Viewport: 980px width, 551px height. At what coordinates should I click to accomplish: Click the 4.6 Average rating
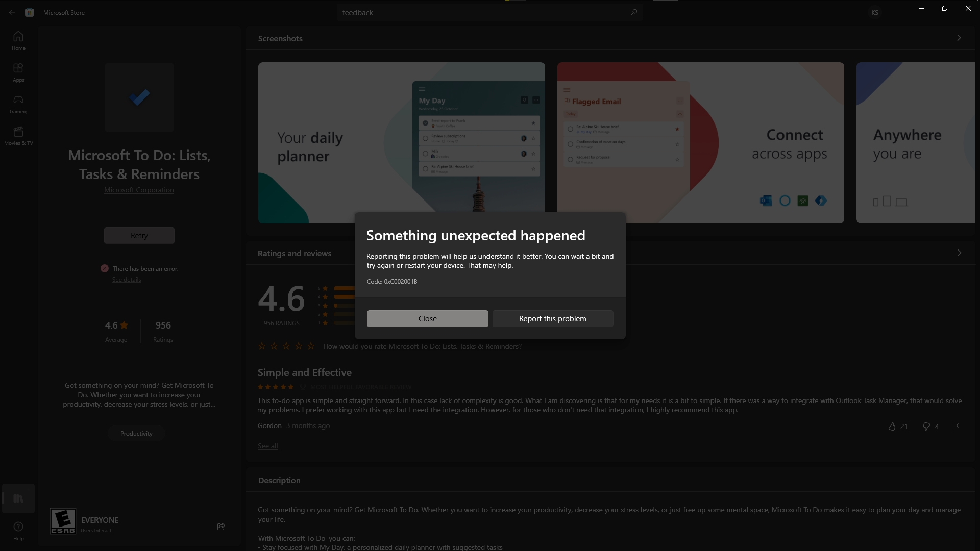pos(116,331)
